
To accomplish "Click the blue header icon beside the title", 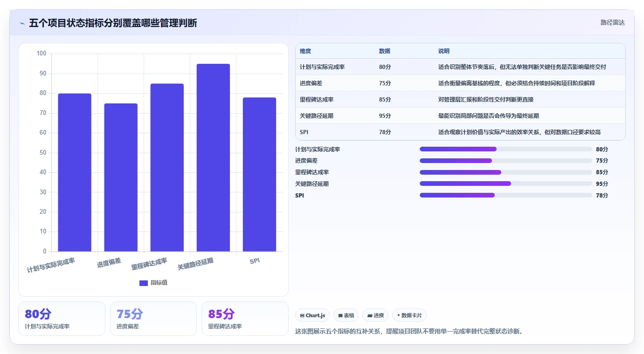I will (22, 23).
